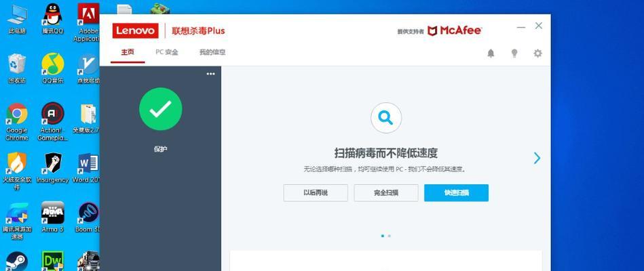Select the 腾讯QQ desktop icon
This screenshot has height=271, width=644.
coord(52,19)
